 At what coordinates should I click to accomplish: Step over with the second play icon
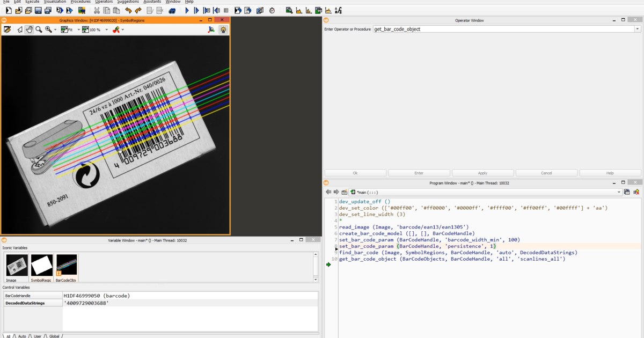click(196, 10)
